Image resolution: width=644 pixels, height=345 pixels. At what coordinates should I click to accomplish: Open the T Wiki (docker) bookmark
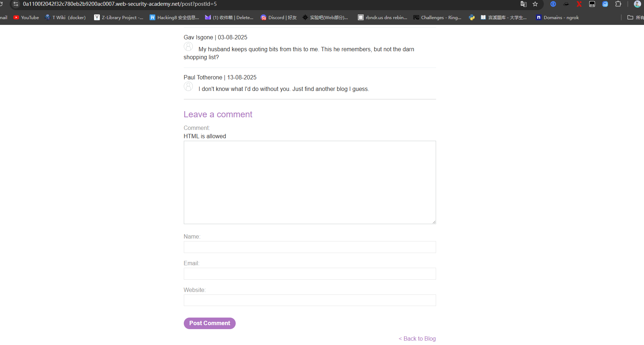(x=65, y=17)
